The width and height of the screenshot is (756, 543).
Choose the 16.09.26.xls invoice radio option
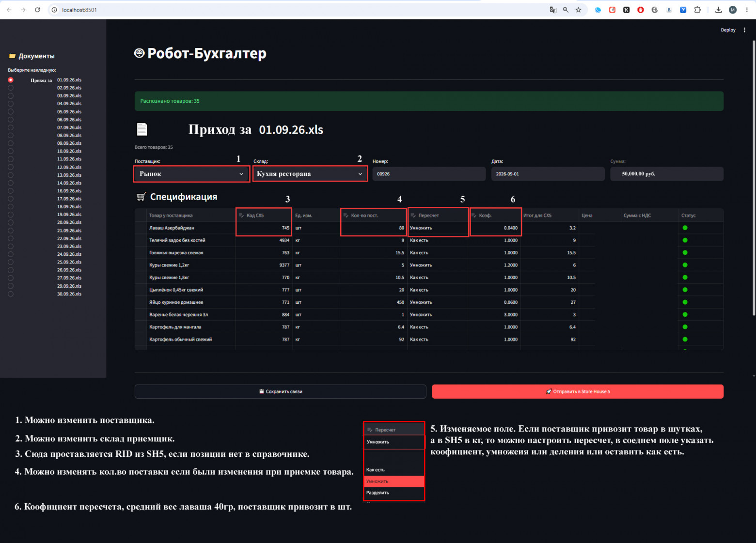coord(11,191)
